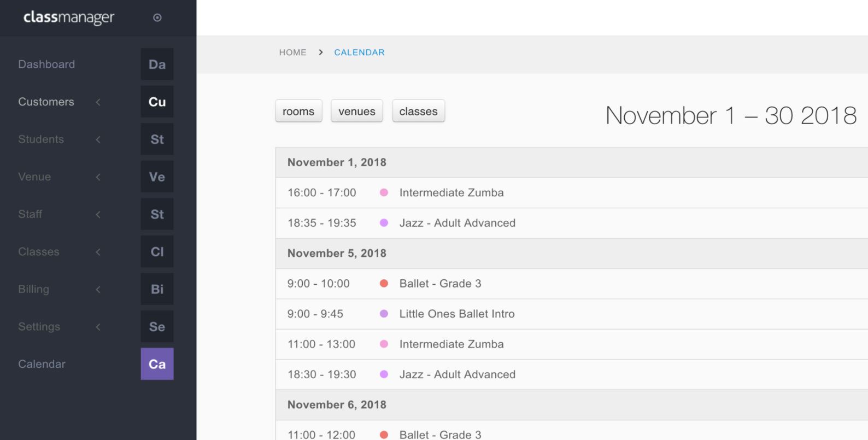Expand the Billing submenu chevron
868x440 pixels.
(98, 289)
